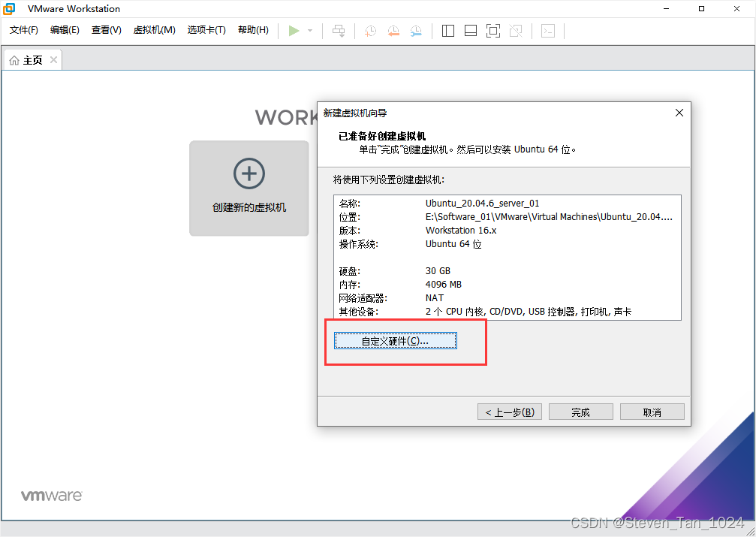Click the version value Workstation 16.x
The height and width of the screenshot is (537, 756).
click(x=461, y=230)
